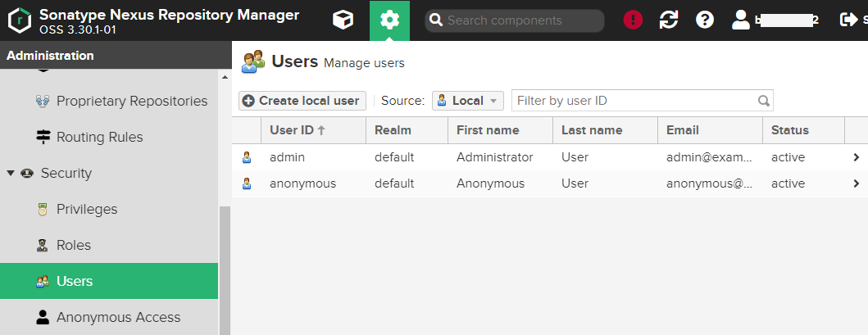Click the admin@exam... email cell
Viewport: 868px width, 335px height.
click(710, 157)
